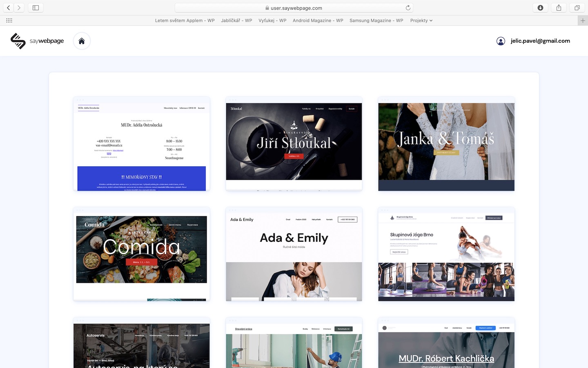588x368 pixels.
Task: Click the saywebpage logo
Action: click(37, 41)
